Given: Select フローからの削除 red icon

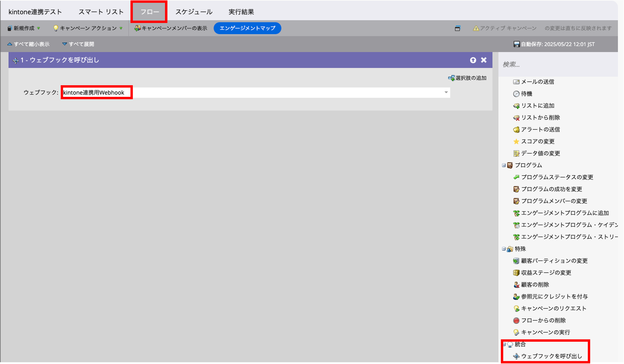Looking at the screenshot, I should click(516, 320).
